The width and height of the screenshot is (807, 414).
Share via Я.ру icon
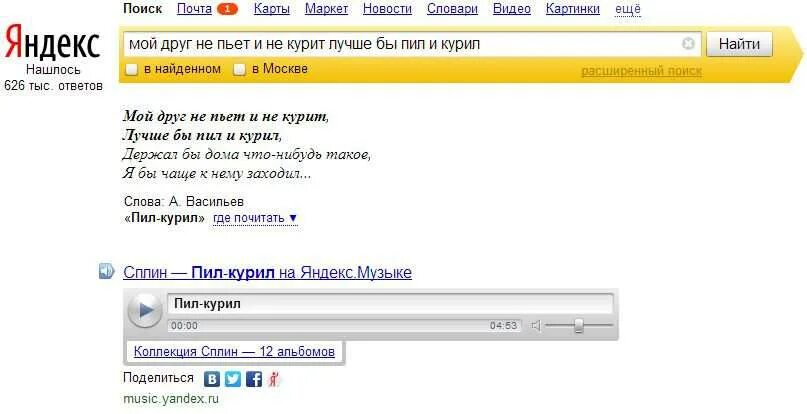click(274, 380)
